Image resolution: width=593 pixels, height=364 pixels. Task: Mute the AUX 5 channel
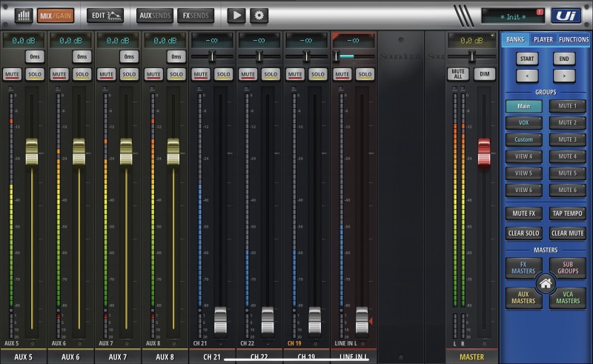[x=12, y=74]
